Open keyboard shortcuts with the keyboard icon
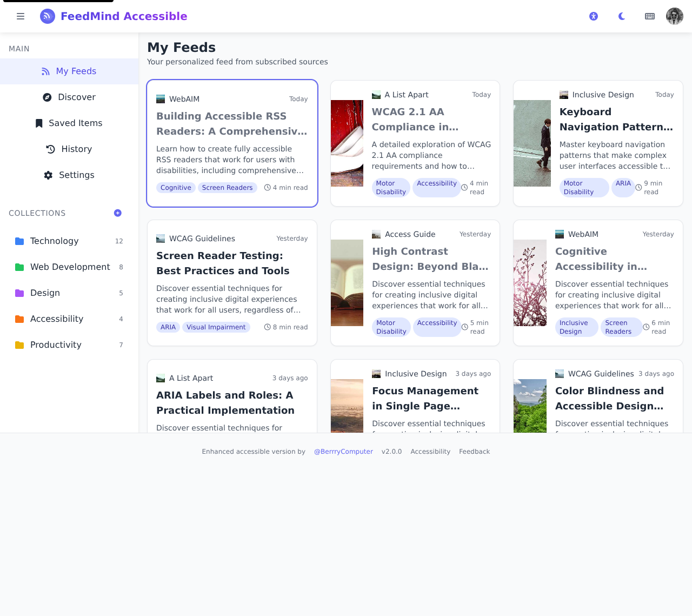The width and height of the screenshot is (692, 616). coord(649,16)
